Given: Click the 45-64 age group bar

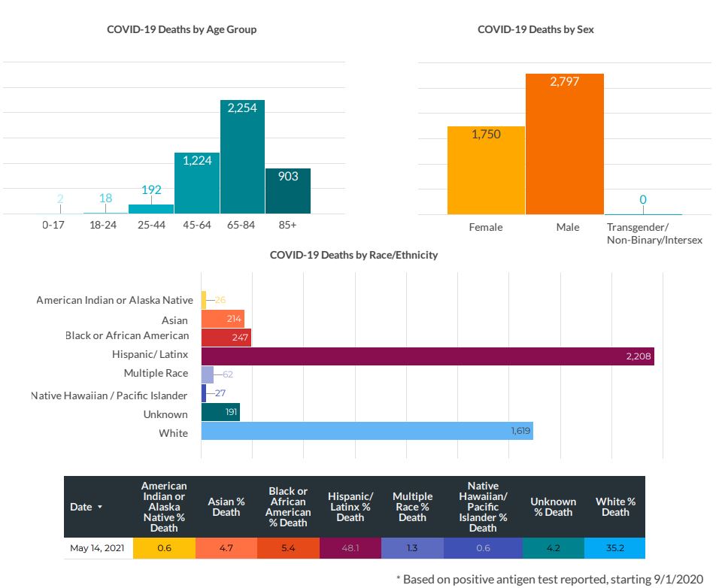Looking at the screenshot, I should click(x=197, y=183).
